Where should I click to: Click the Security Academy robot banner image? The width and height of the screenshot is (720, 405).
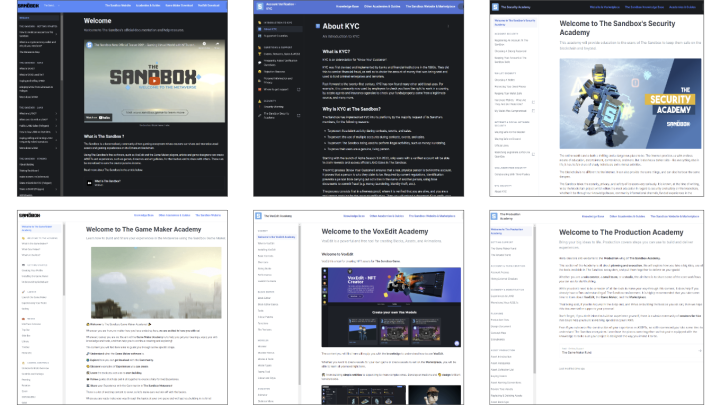630,103
